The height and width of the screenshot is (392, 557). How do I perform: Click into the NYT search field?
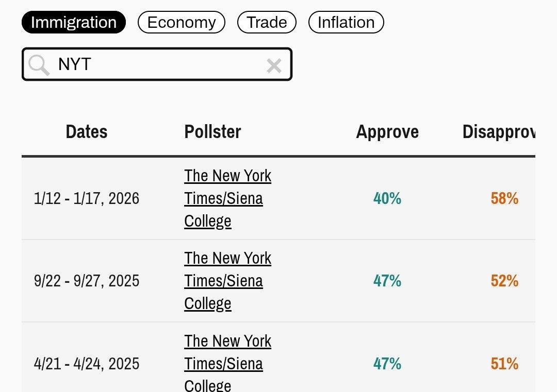coord(160,64)
